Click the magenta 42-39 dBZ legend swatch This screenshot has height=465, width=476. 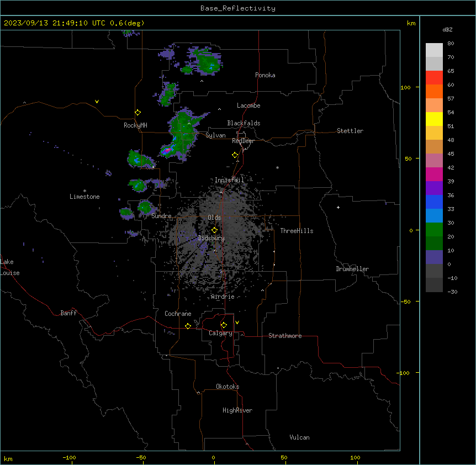[434, 174]
